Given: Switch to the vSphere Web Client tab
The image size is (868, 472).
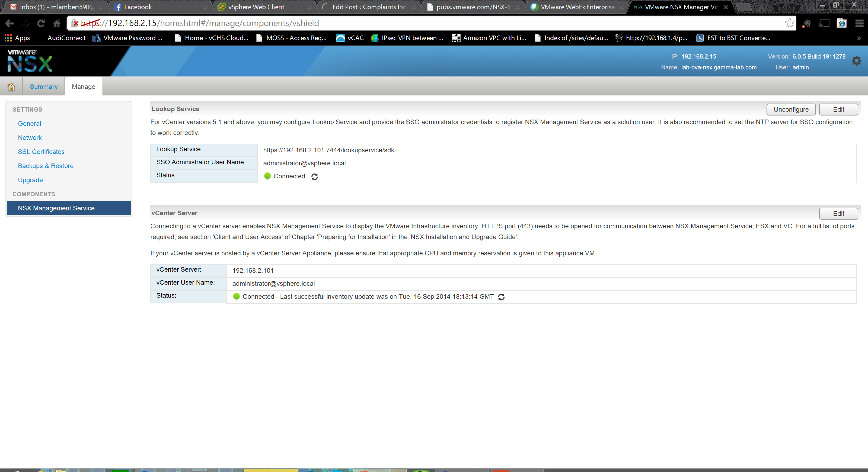Looking at the screenshot, I should click(256, 7).
